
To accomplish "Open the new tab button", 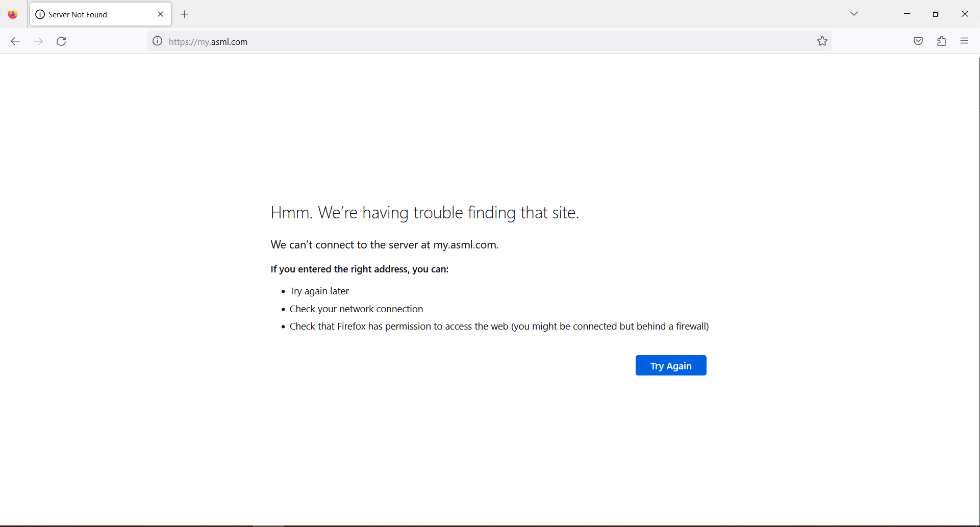I will [184, 14].
